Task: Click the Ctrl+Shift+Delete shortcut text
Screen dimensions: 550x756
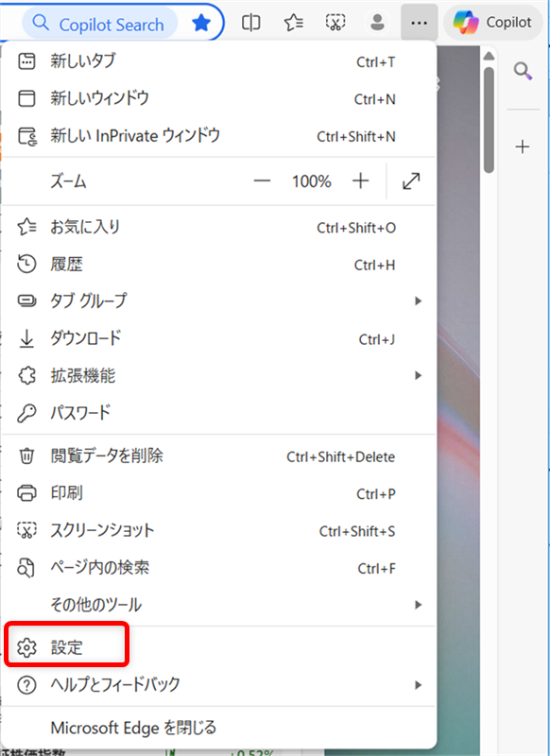Action: pos(341,456)
